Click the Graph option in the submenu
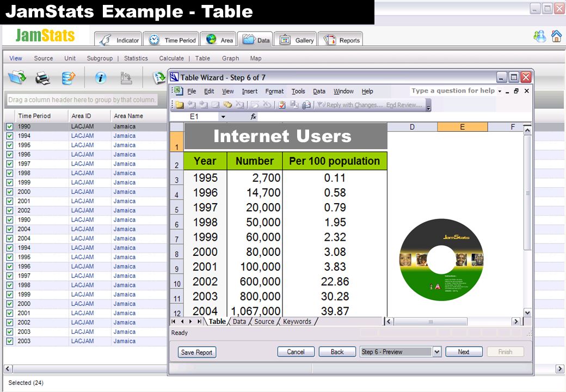Viewport: 566px width, 392px height. pos(230,58)
